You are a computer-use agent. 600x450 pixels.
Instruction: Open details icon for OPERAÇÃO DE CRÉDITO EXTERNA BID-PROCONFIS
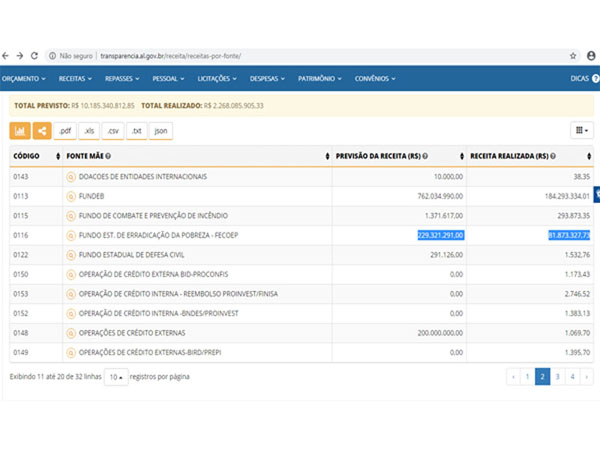tap(71, 274)
